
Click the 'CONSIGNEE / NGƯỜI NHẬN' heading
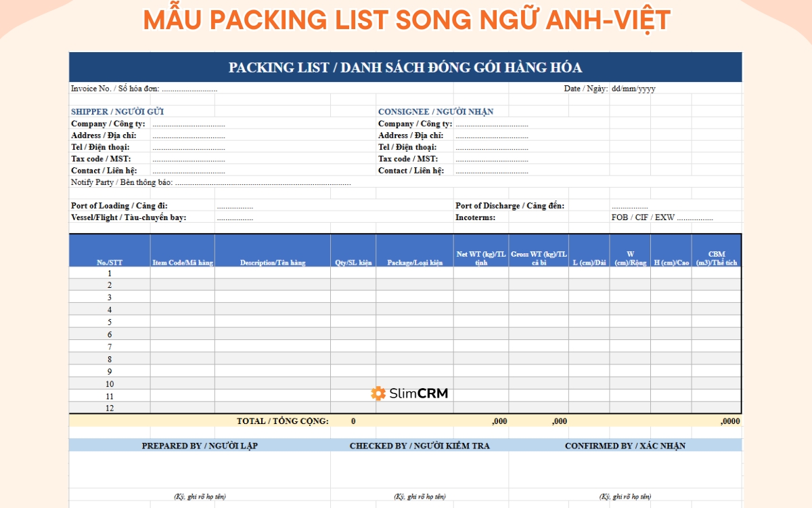(x=436, y=112)
